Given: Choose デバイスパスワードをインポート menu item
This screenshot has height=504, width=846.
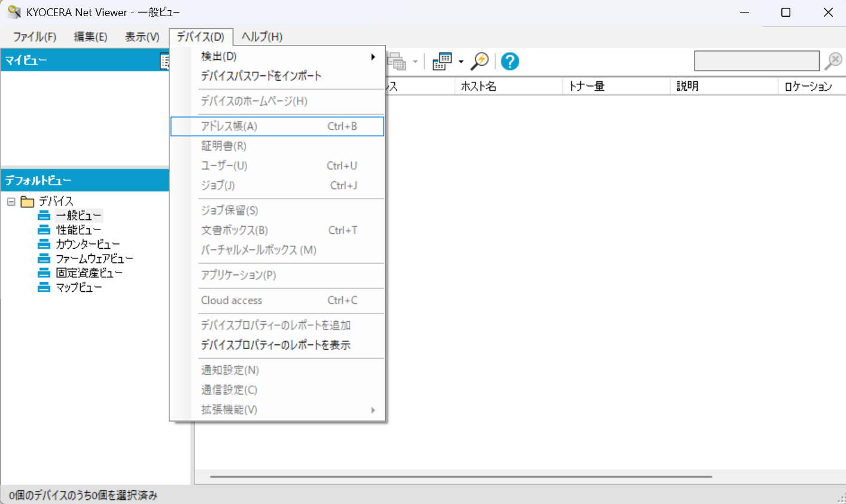Looking at the screenshot, I should (278, 76).
